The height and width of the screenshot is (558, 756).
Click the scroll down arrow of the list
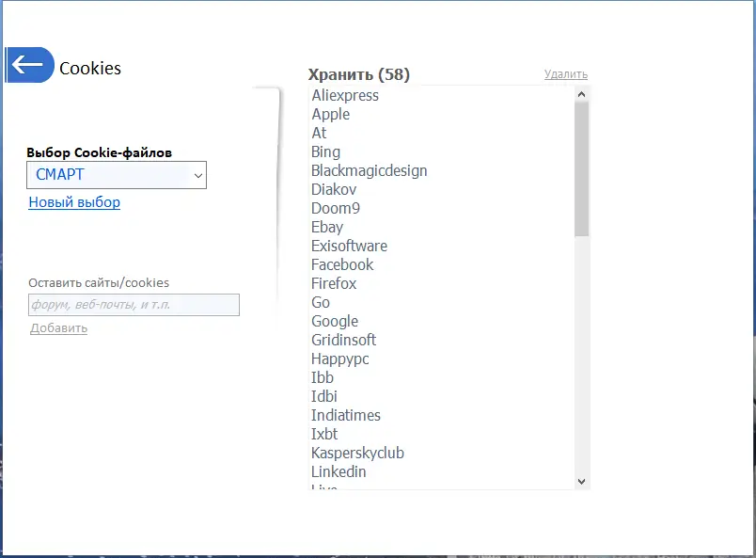pyautogui.click(x=581, y=481)
